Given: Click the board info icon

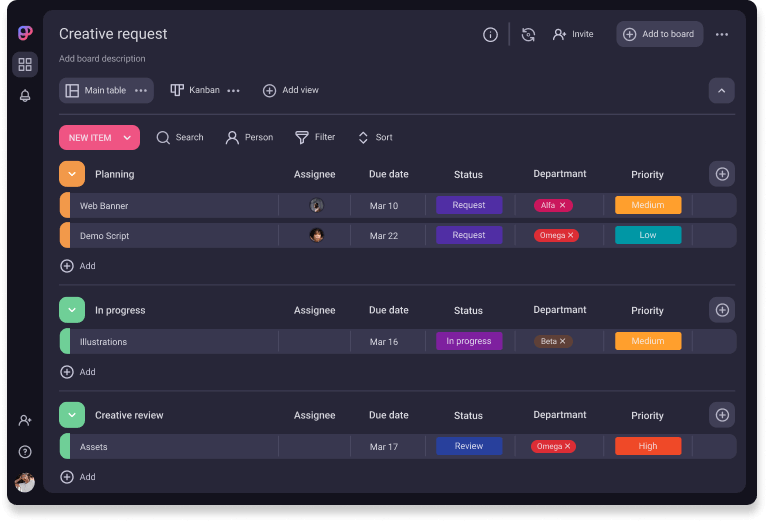Looking at the screenshot, I should click(490, 34).
